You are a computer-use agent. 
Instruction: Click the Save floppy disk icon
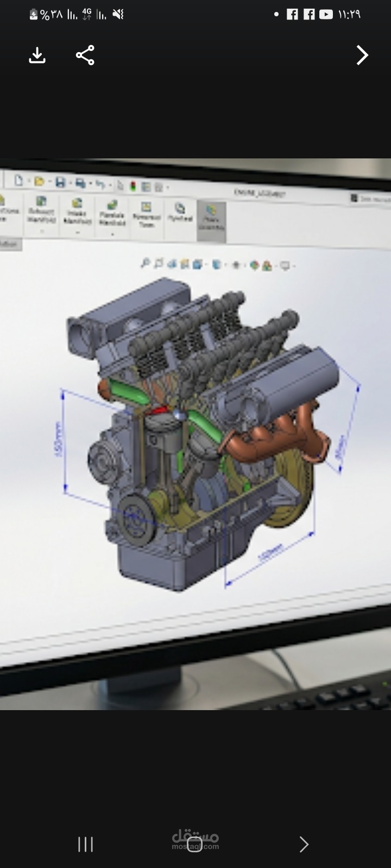(60, 182)
